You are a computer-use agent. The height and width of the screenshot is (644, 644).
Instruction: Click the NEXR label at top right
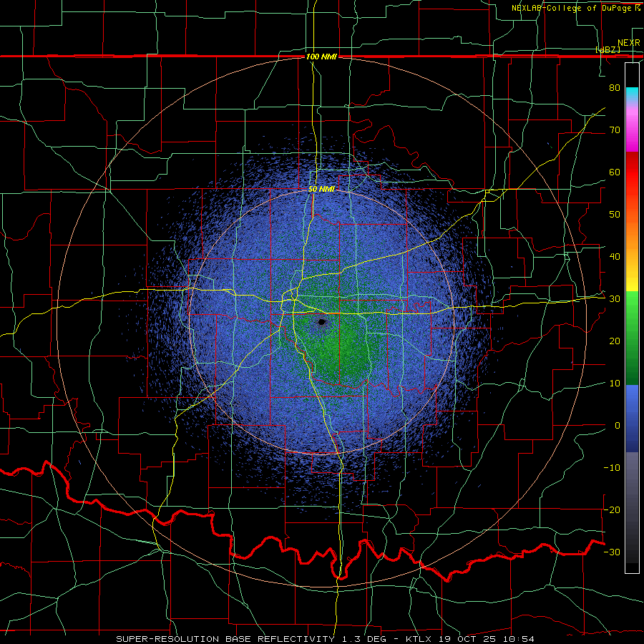pyautogui.click(x=628, y=43)
